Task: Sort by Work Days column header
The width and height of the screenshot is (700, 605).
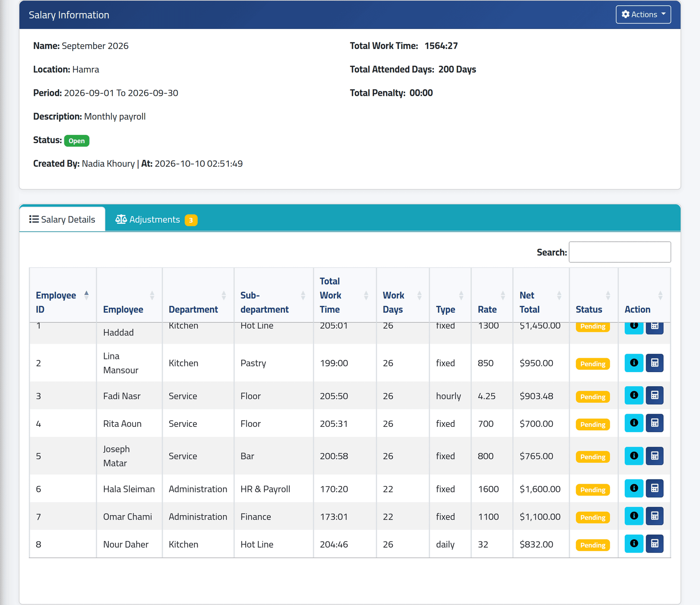Action: [402, 295]
